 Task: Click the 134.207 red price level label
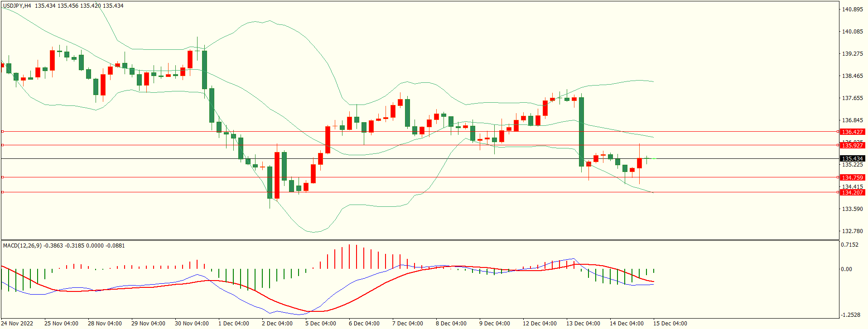852,193
